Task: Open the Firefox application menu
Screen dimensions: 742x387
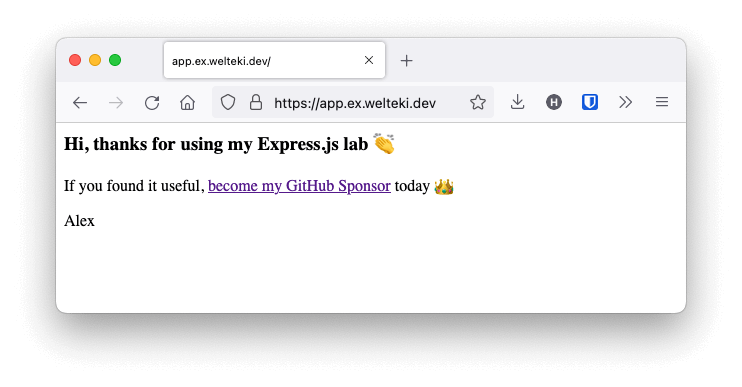Action: point(662,102)
